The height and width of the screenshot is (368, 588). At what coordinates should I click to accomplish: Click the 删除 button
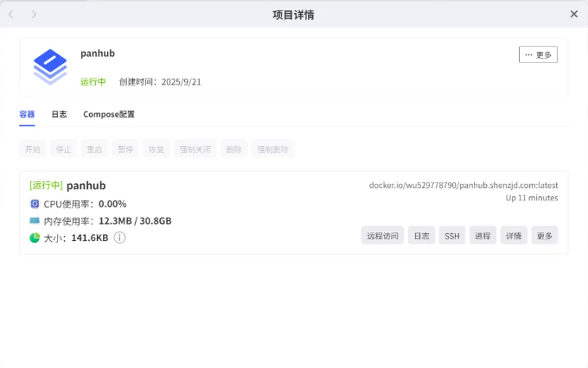(234, 149)
